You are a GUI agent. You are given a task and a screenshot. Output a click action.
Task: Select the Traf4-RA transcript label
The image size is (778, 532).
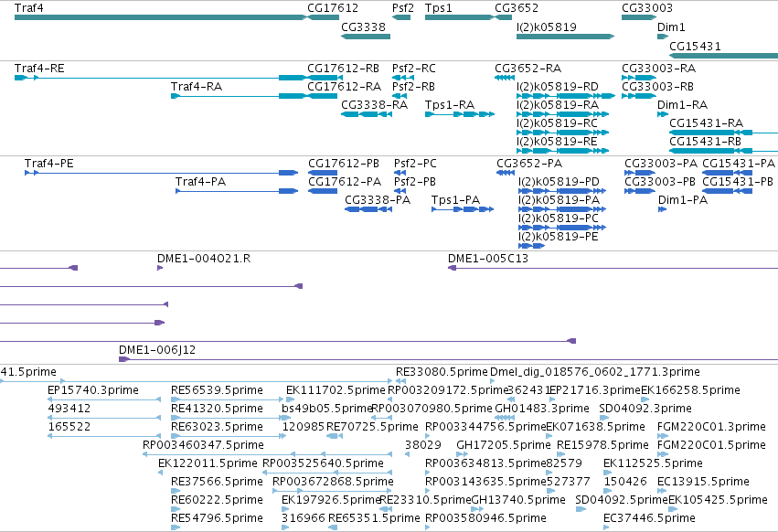pyautogui.click(x=197, y=86)
